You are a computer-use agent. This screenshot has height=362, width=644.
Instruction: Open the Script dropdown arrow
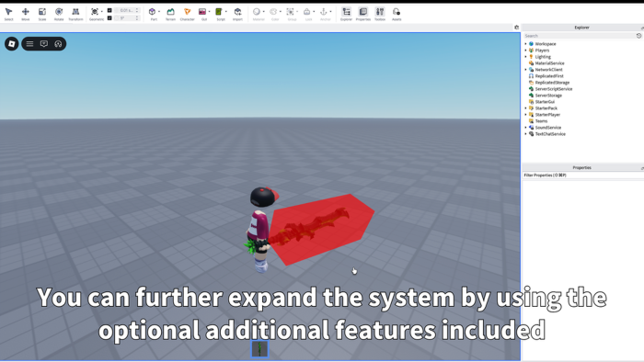coord(226,12)
